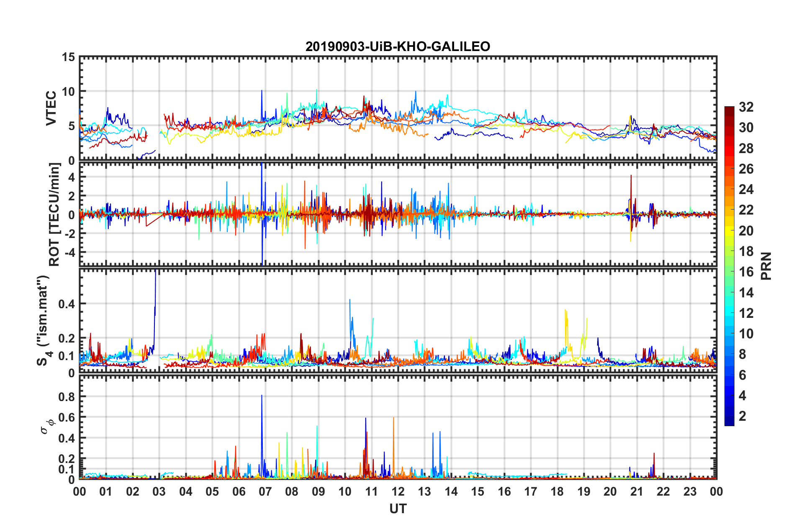Click colorbar tick label 2
The height and width of the screenshot is (532, 796).
point(742,416)
